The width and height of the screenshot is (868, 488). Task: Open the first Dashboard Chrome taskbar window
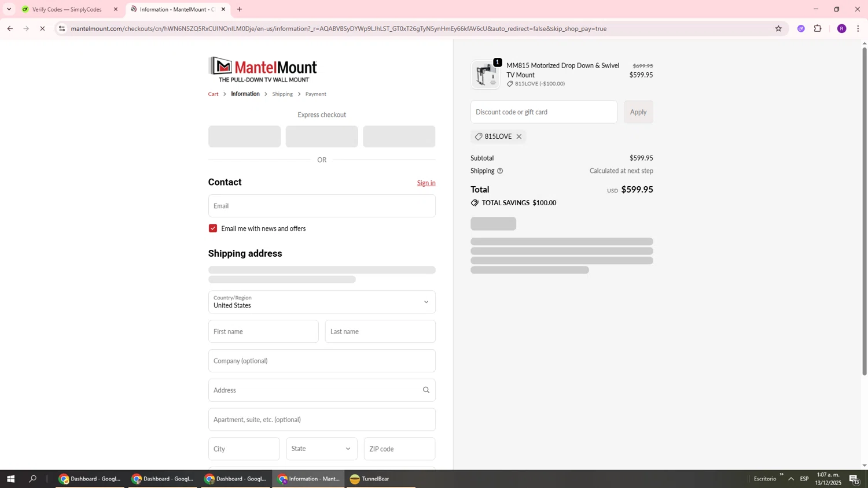coord(90,479)
